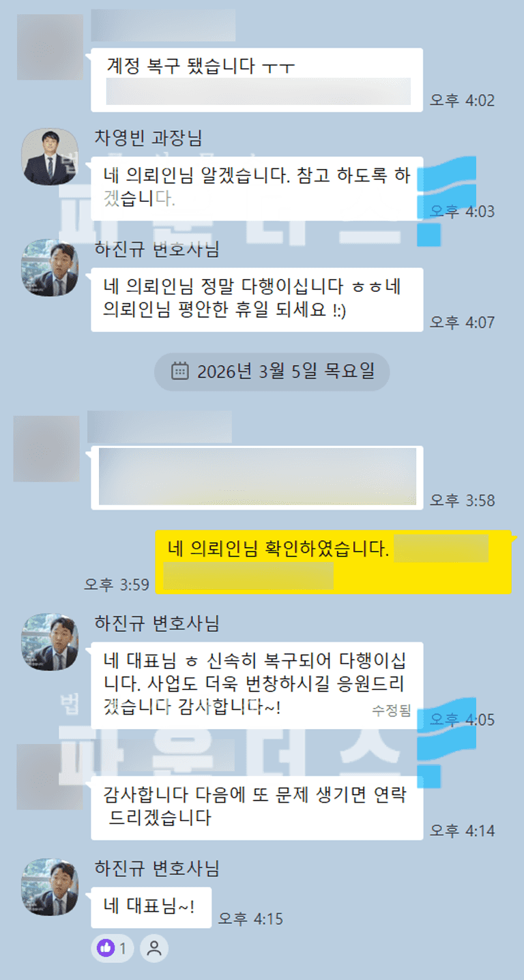Open the blurred avatar beside the 4:02 message
The image size is (524, 980).
click(50, 46)
